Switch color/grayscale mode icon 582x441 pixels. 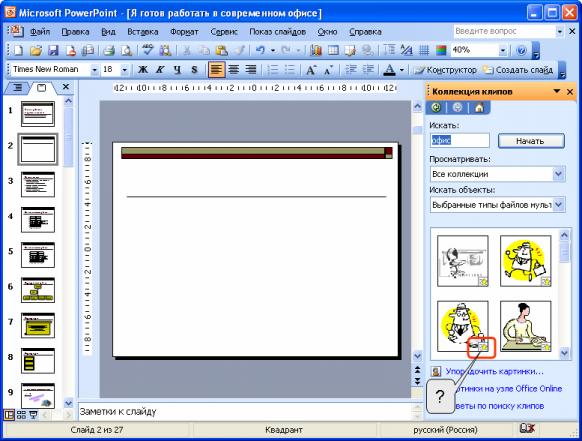click(x=441, y=50)
